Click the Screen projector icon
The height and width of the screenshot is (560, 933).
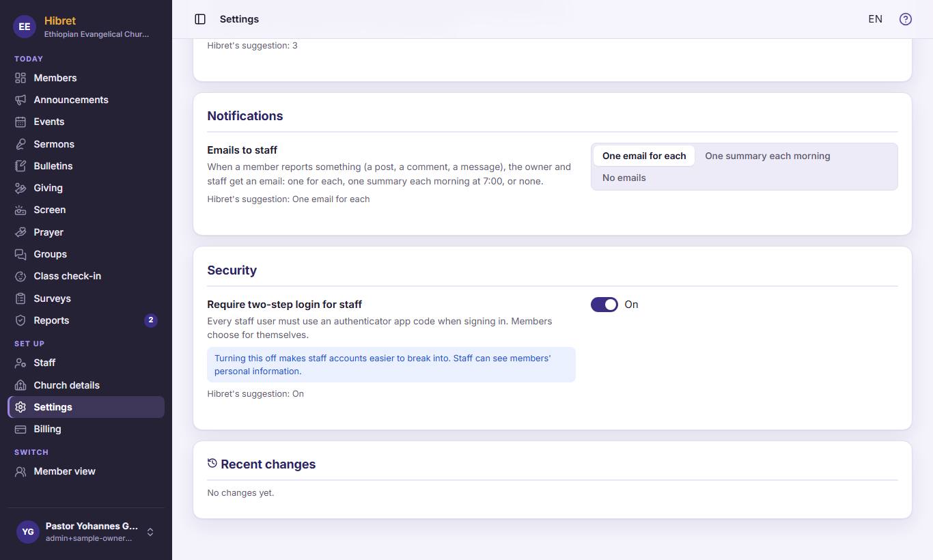[x=20, y=210]
